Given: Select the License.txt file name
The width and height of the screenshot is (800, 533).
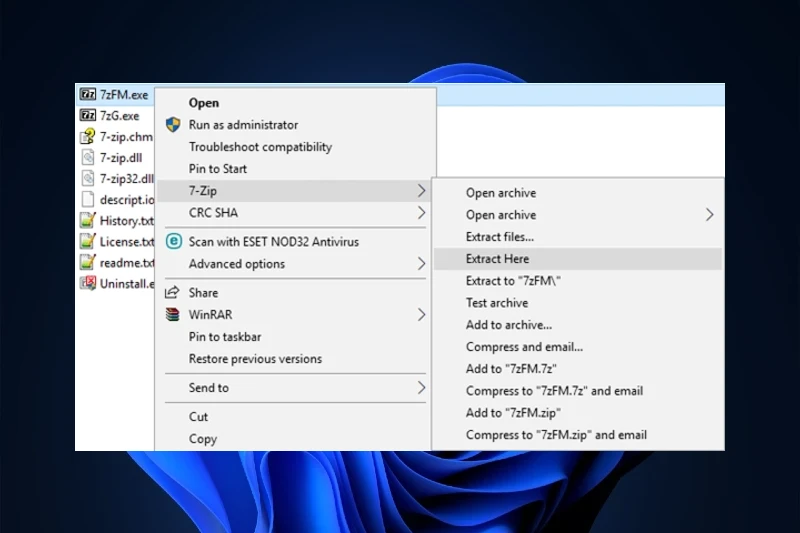Looking at the screenshot, I should pyautogui.click(x=127, y=241).
